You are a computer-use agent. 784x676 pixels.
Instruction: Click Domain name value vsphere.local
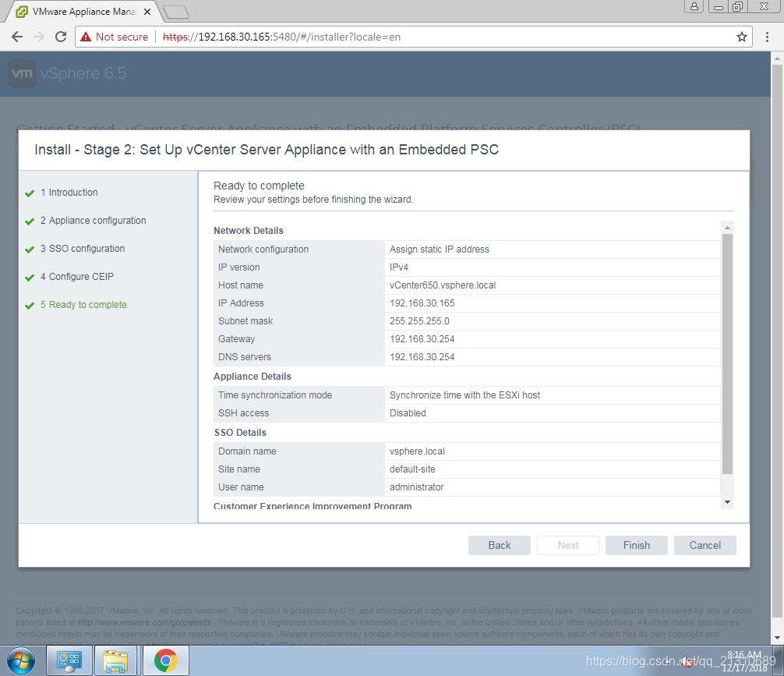pyautogui.click(x=417, y=451)
